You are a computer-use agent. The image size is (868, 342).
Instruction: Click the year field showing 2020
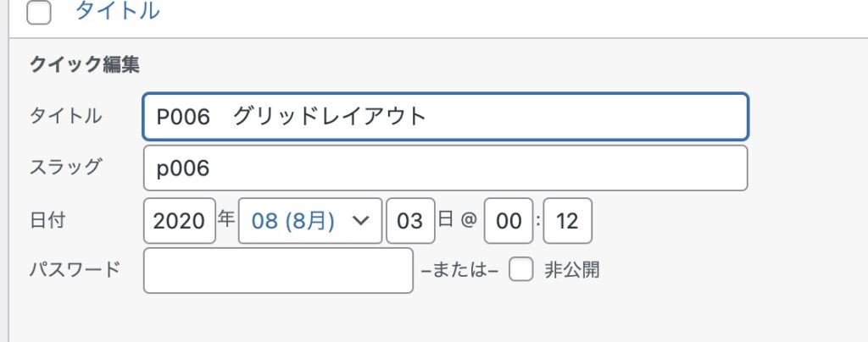click(x=179, y=220)
